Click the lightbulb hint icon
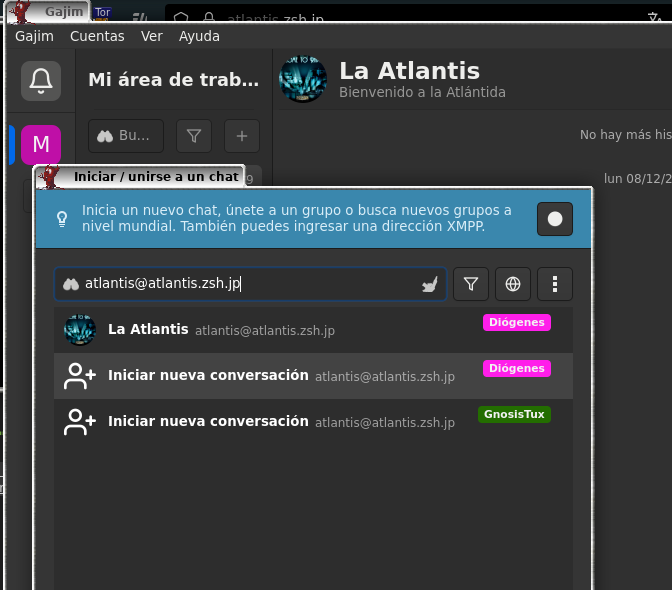Viewport: 672px width, 590px height. tap(62, 219)
